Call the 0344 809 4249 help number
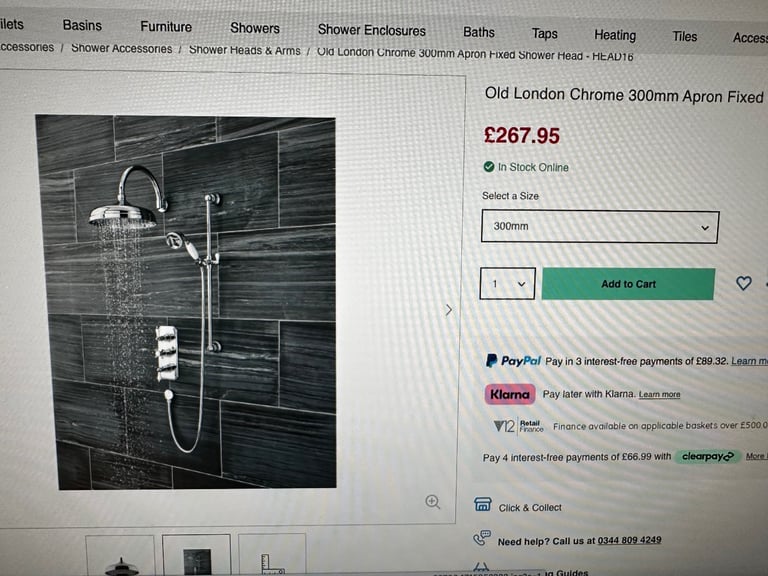 tap(629, 540)
